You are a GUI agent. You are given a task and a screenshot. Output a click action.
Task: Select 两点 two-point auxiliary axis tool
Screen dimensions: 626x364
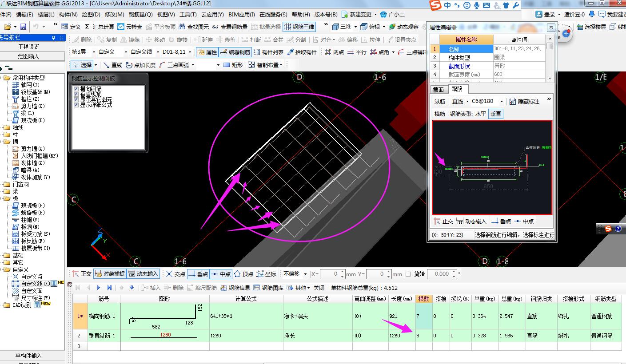point(334,52)
